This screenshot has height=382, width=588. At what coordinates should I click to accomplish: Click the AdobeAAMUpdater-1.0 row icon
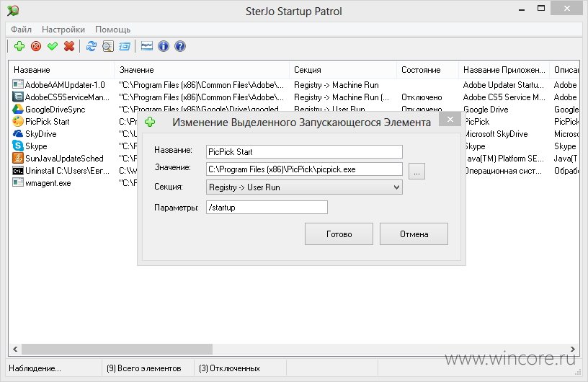click(x=17, y=84)
